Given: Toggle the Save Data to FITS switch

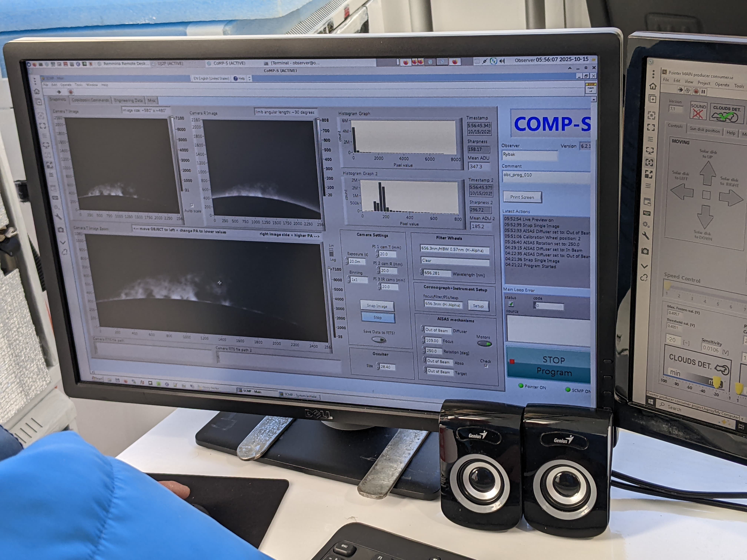Looking at the screenshot, I should pyautogui.click(x=379, y=340).
